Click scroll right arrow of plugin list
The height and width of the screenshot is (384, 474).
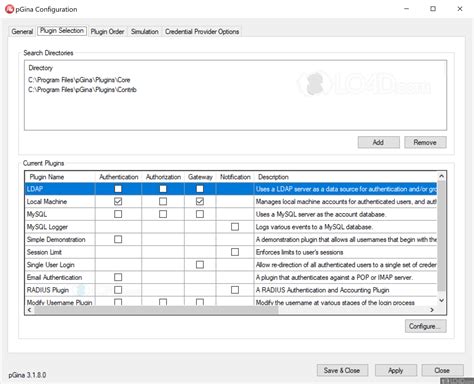(432, 310)
